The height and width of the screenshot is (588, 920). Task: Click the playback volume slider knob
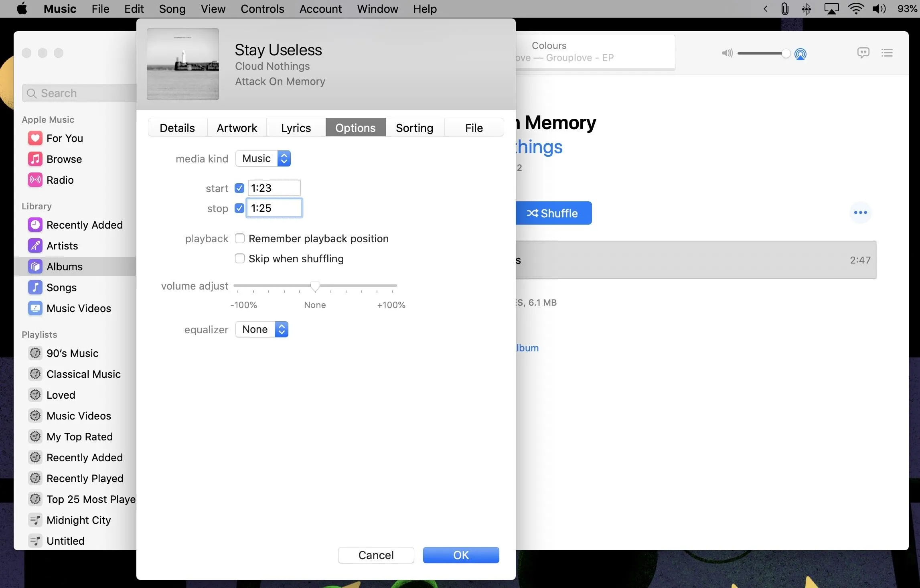pyautogui.click(x=786, y=53)
